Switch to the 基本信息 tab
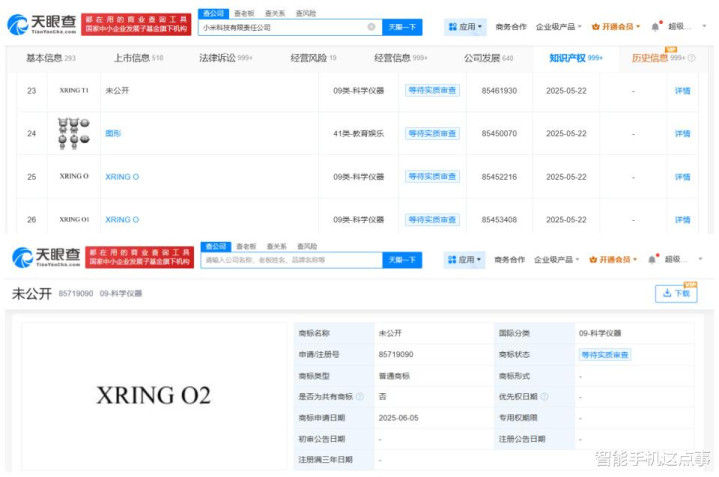Viewport: 719px width, 477px height. tap(50, 58)
